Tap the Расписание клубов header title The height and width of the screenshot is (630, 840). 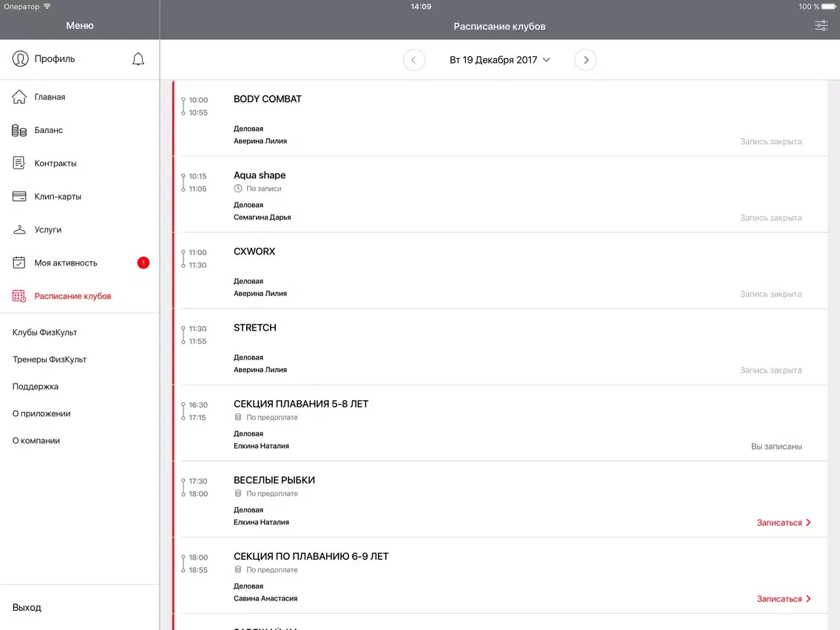(499, 27)
